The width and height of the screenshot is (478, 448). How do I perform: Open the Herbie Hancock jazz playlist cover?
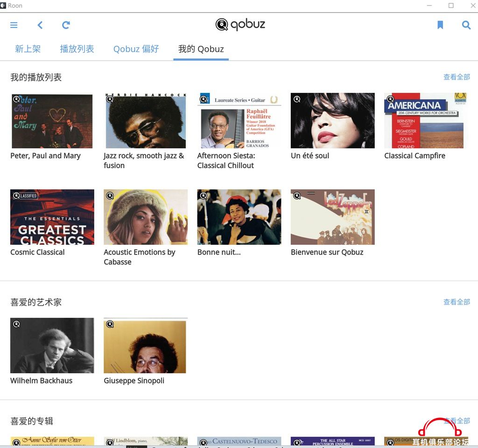pos(146,121)
